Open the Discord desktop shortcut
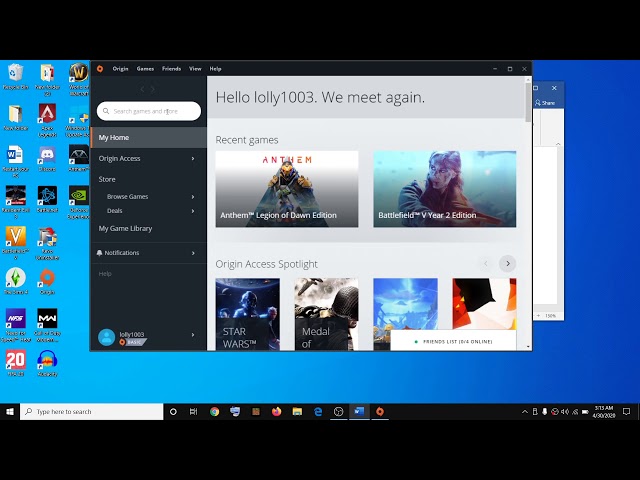Screen dimensions: 640x480 pyautogui.click(x=47, y=156)
